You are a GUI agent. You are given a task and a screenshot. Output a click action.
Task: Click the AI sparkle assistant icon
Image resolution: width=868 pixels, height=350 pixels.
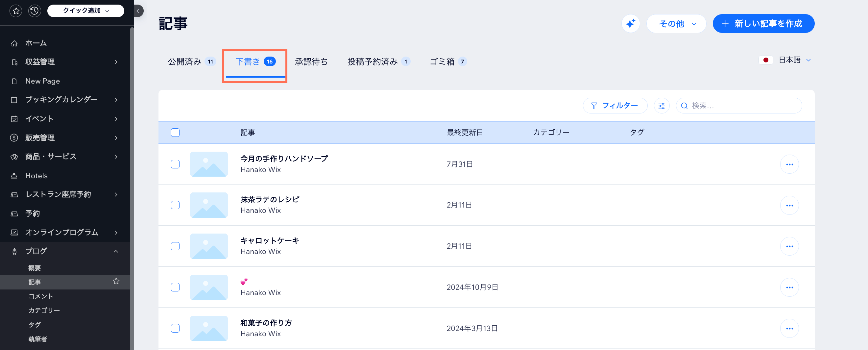[x=630, y=24]
